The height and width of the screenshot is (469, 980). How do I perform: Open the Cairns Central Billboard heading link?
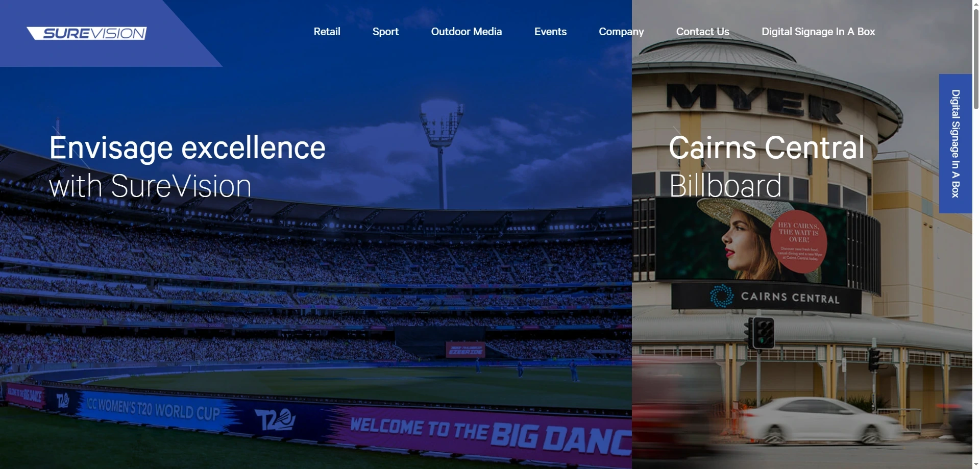click(x=767, y=166)
